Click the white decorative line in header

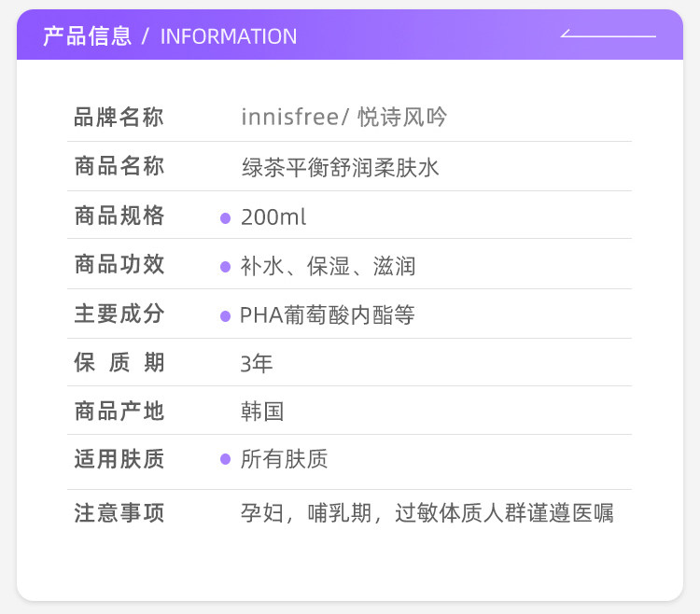coord(609,35)
